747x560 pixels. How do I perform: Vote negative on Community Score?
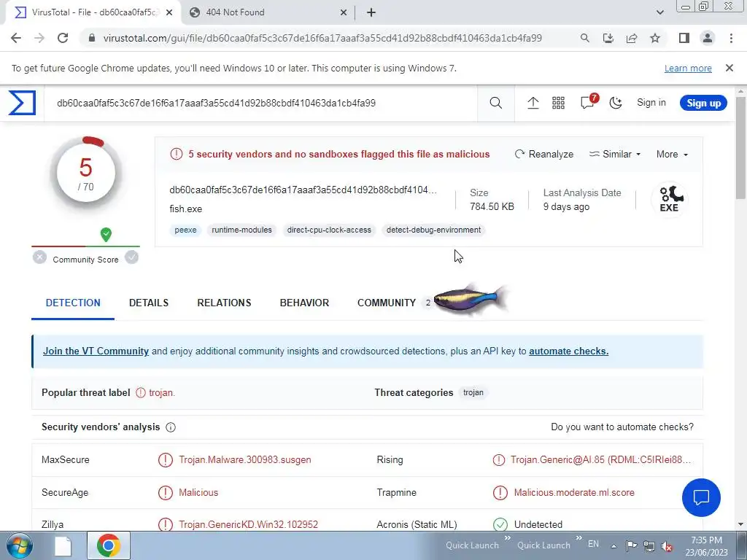(40, 257)
